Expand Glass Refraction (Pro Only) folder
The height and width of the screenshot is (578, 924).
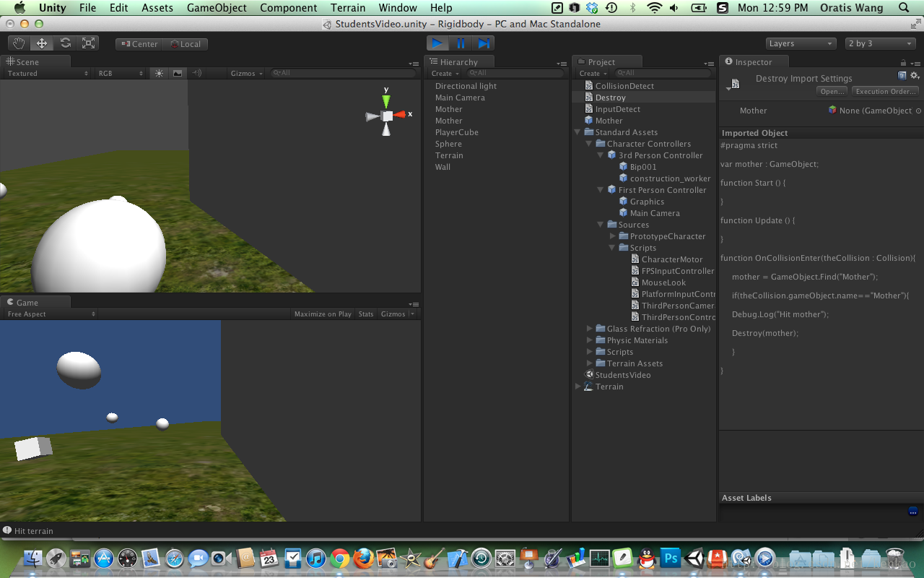click(589, 329)
